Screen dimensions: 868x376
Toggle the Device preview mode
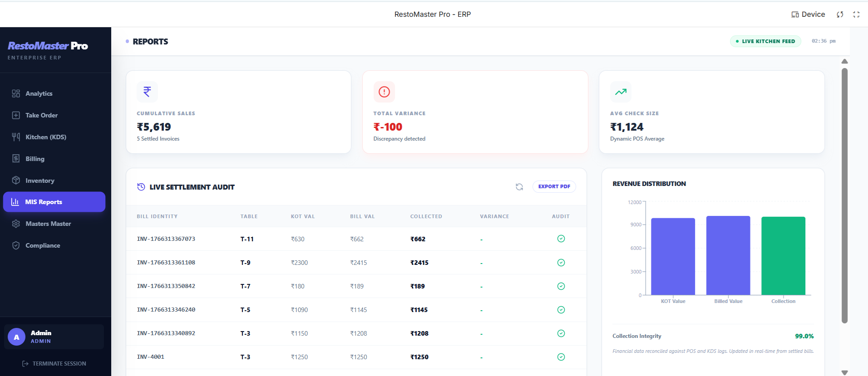click(x=808, y=15)
